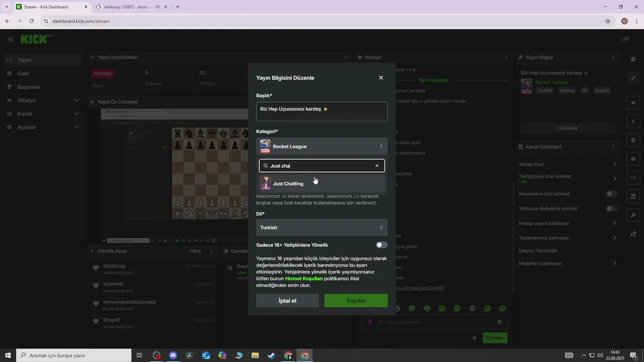Open Kanal Eylemleri three-dot menu

[x=613, y=147]
